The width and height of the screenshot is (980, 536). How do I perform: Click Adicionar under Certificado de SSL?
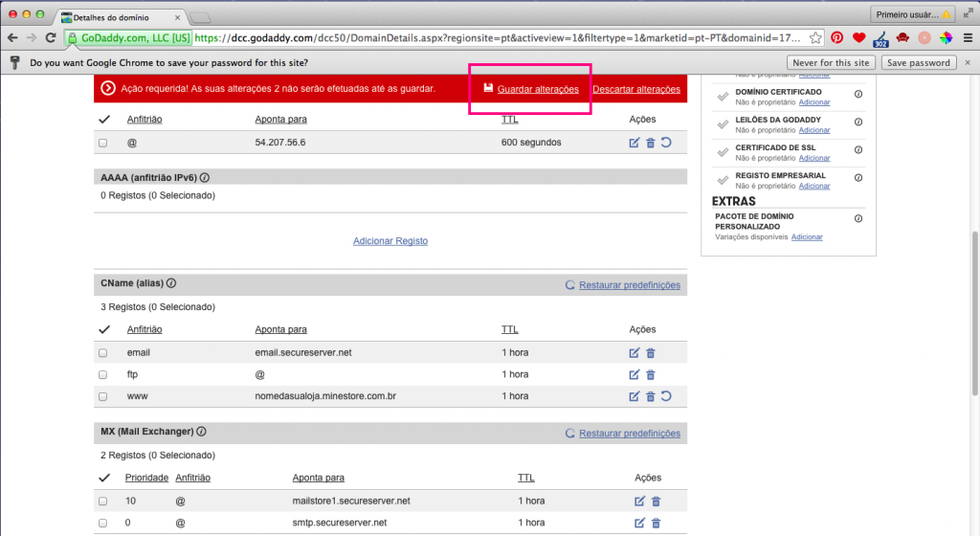[814, 158]
